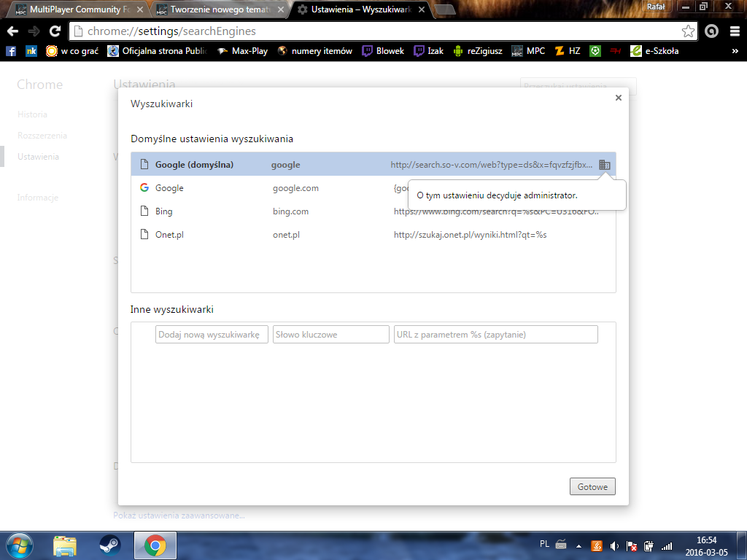The image size is (747, 560).
Task: Click the bing.com keyword text
Action: 290,211
